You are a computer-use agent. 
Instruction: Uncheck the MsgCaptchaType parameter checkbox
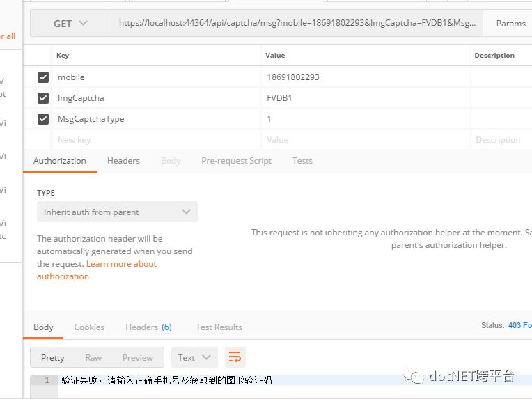click(43, 119)
